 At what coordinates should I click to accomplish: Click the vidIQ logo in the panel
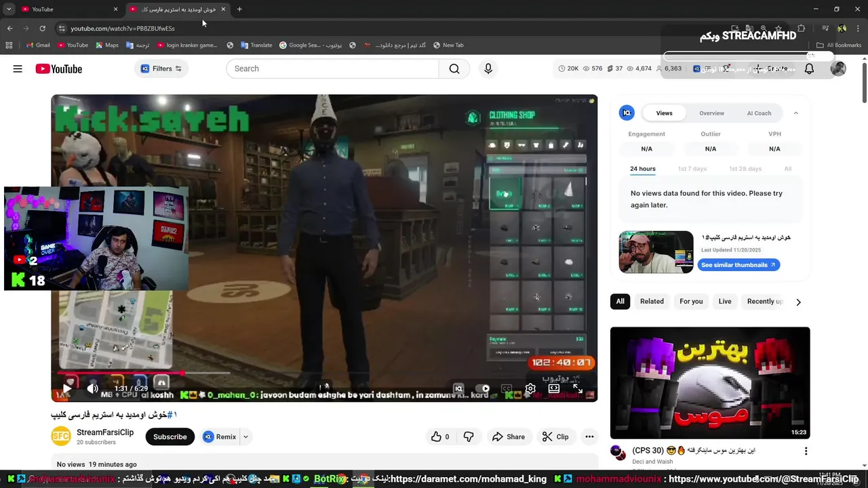click(x=627, y=113)
